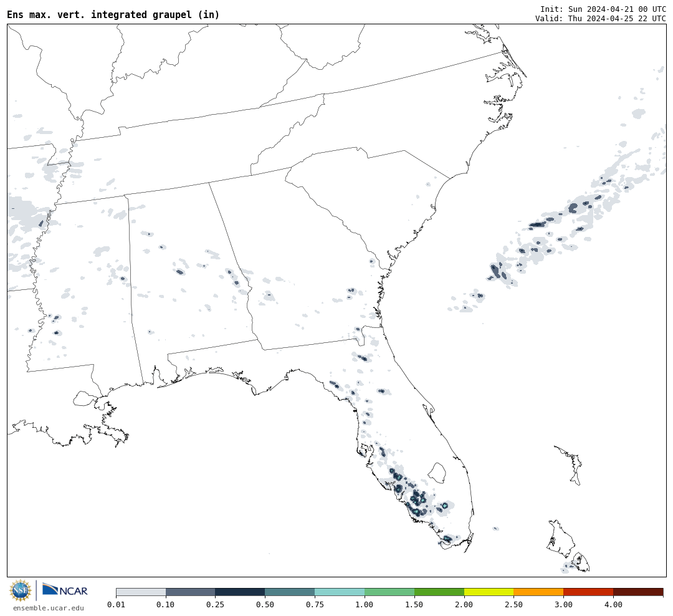Click the 1.50 colorbar label

tap(414, 604)
